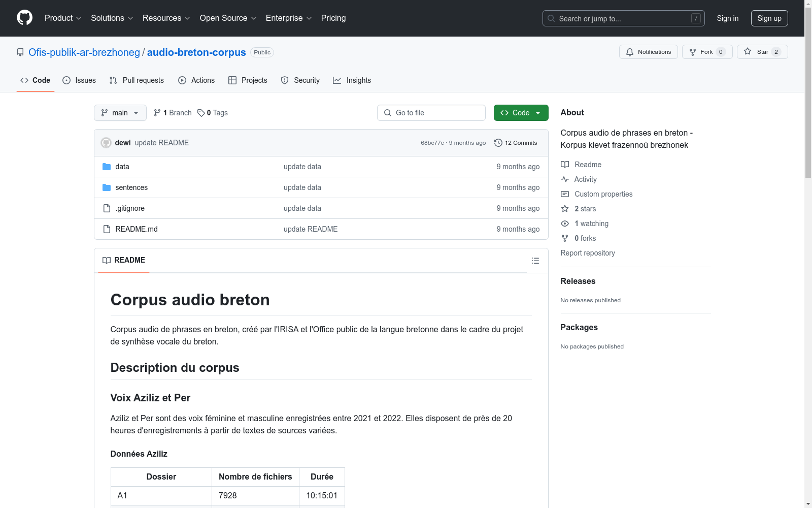Expand the Open Source menu
The image size is (812, 508).
click(x=228, y=18)
